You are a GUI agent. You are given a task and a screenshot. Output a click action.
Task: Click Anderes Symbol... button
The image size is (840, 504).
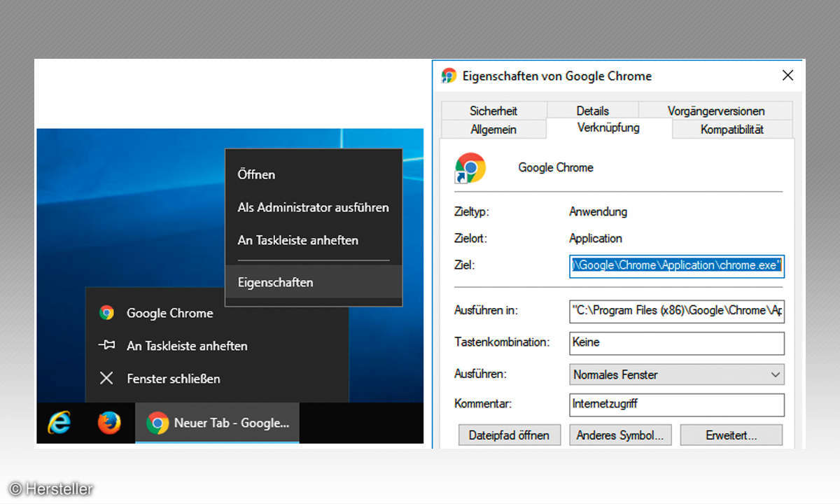pos(621,435)
